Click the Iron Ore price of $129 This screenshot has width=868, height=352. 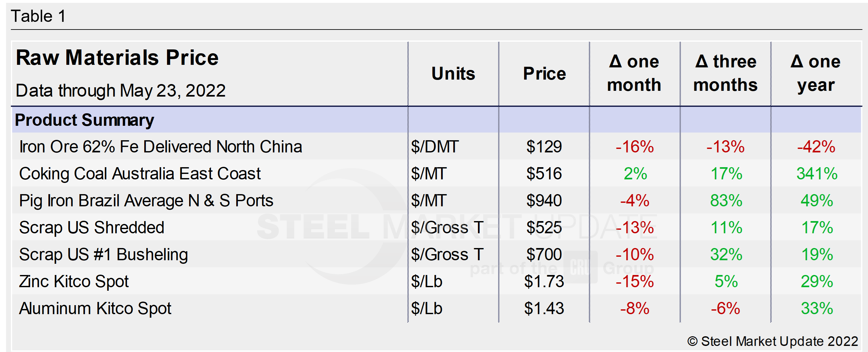pyautogui.click(x=544, y=147)
